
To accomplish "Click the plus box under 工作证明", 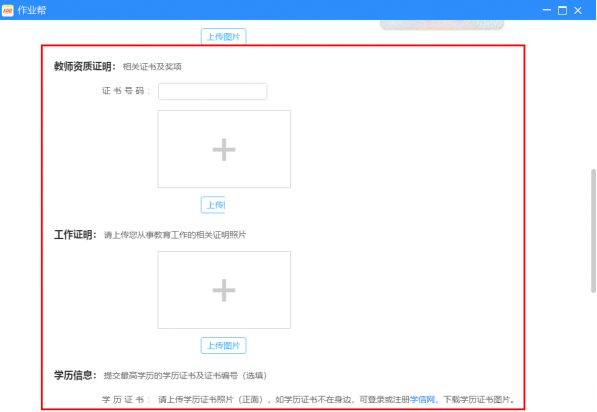I will [224, 290].
